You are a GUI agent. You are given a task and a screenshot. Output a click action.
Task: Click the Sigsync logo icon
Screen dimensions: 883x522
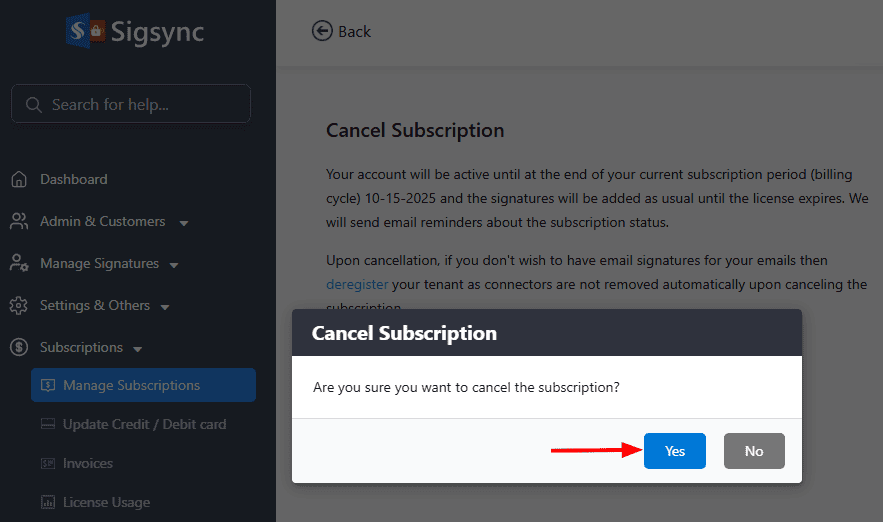[84, 30]
